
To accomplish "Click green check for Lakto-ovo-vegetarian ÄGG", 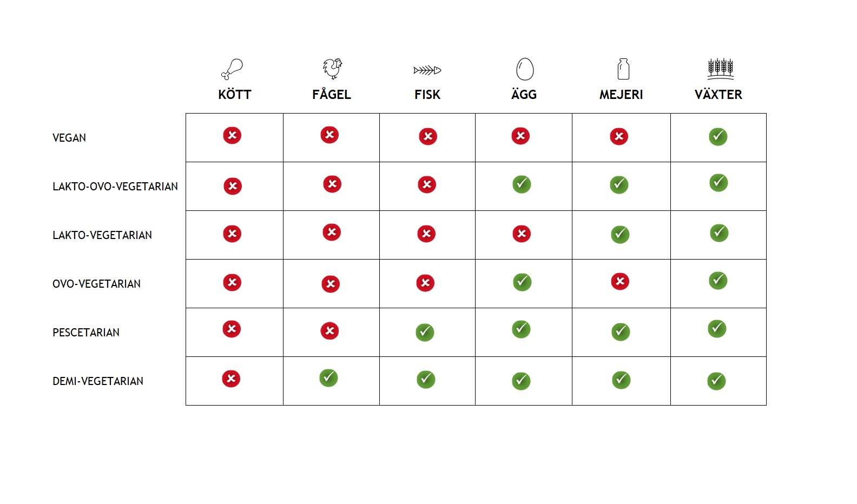I will coord(522,184).
